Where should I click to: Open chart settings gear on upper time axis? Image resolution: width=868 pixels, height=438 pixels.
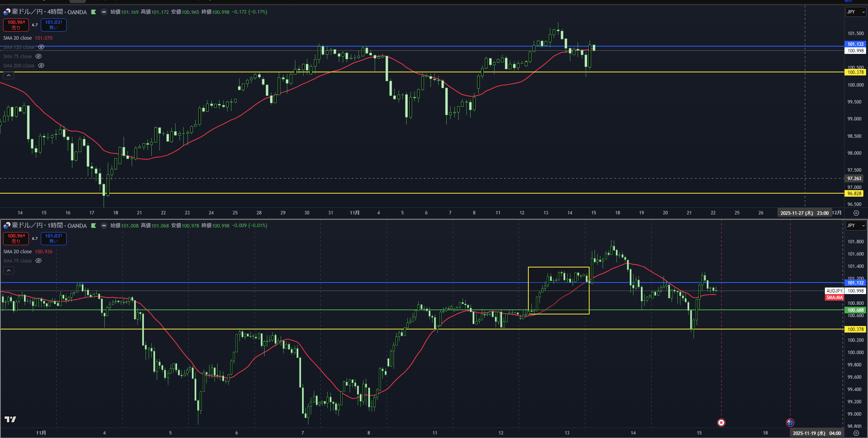click(x=856, y=213)
